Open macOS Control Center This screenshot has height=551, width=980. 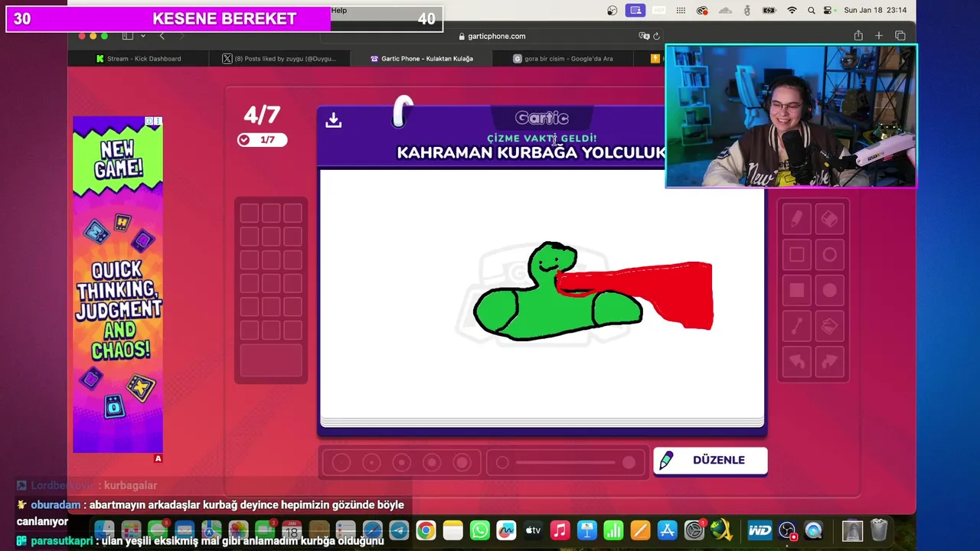pyautogui.click(x=828, y=10)
